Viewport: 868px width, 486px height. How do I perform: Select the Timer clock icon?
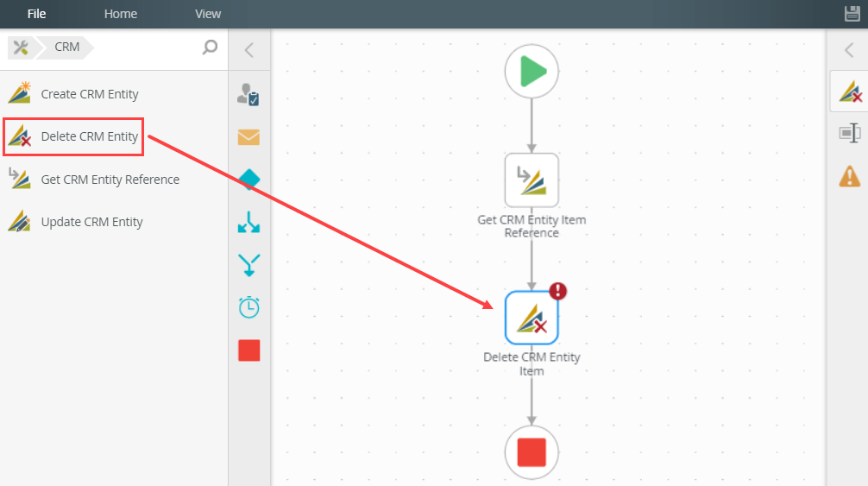pos(248,307)
